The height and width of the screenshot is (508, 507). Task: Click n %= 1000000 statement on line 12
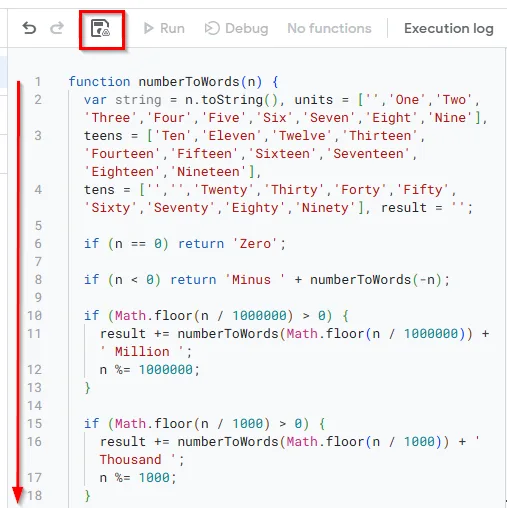(x=150, y=370)
